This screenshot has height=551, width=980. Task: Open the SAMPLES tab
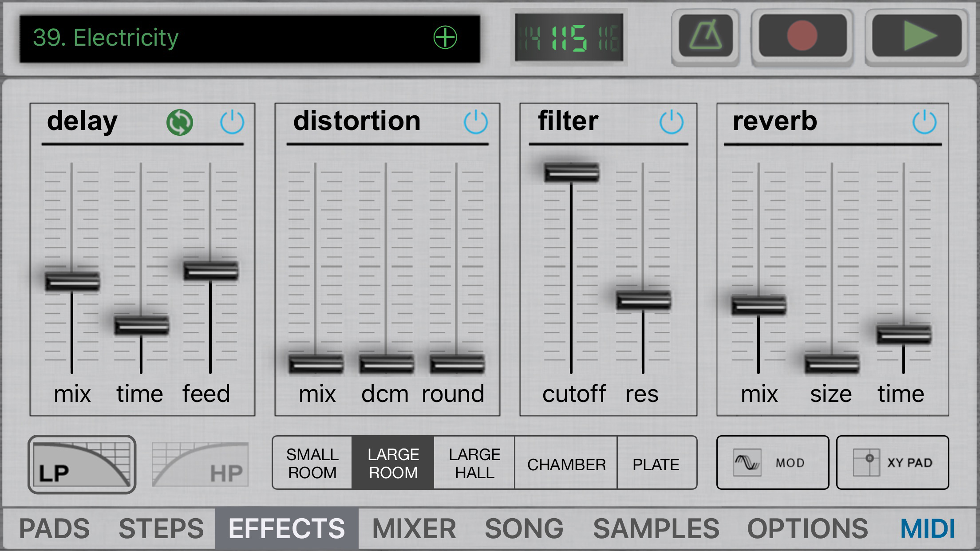click(656, 528)
